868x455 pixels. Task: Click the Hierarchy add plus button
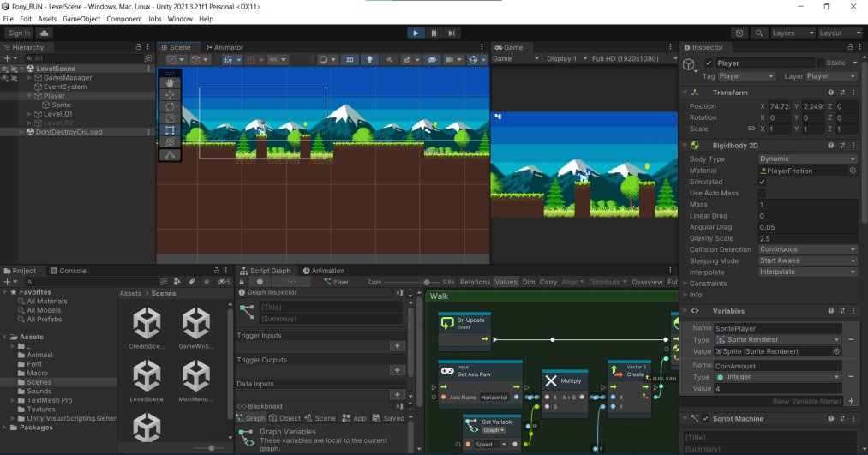(x=7, y=58)
